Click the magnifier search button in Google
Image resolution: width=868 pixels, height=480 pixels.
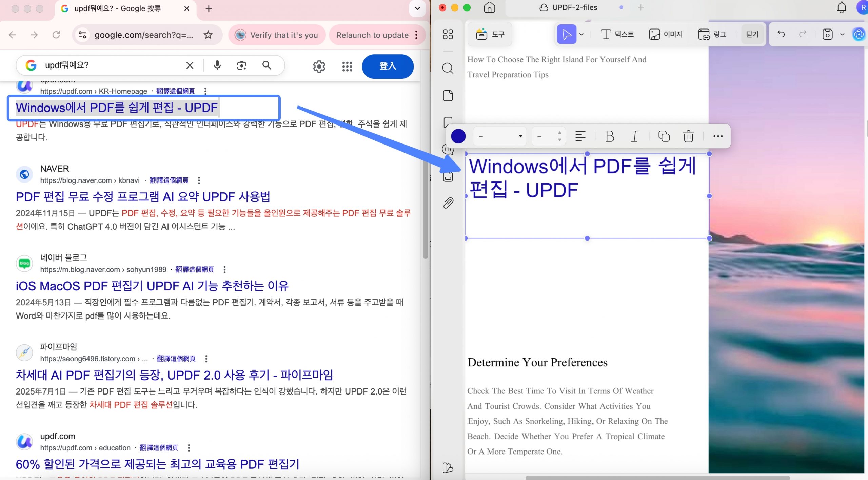(x=267, y=65)
